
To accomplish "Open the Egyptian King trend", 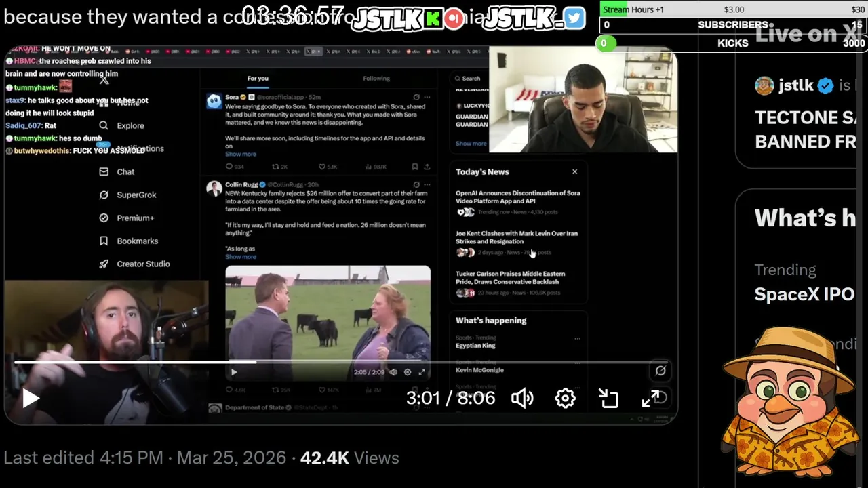I will 475,346.
